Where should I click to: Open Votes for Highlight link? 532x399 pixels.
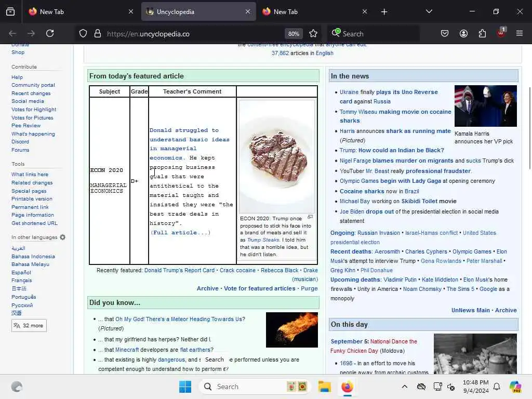click(34, 110)
